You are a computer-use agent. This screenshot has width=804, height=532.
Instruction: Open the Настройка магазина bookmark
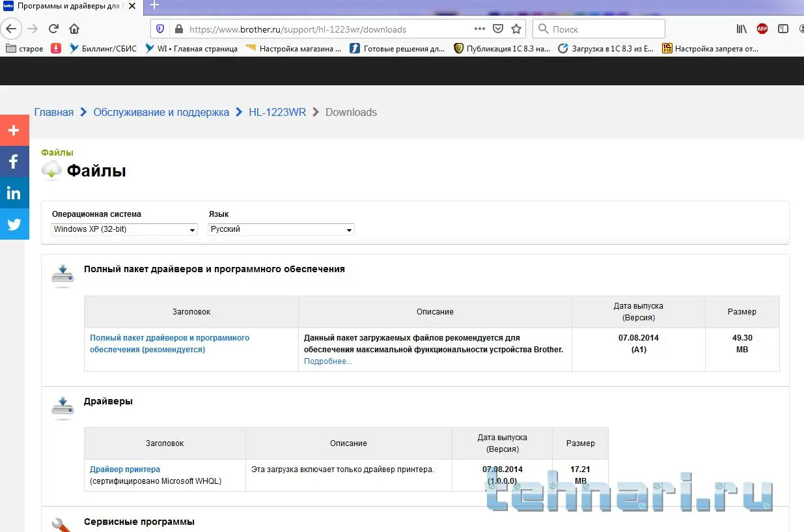click(293, 48)
